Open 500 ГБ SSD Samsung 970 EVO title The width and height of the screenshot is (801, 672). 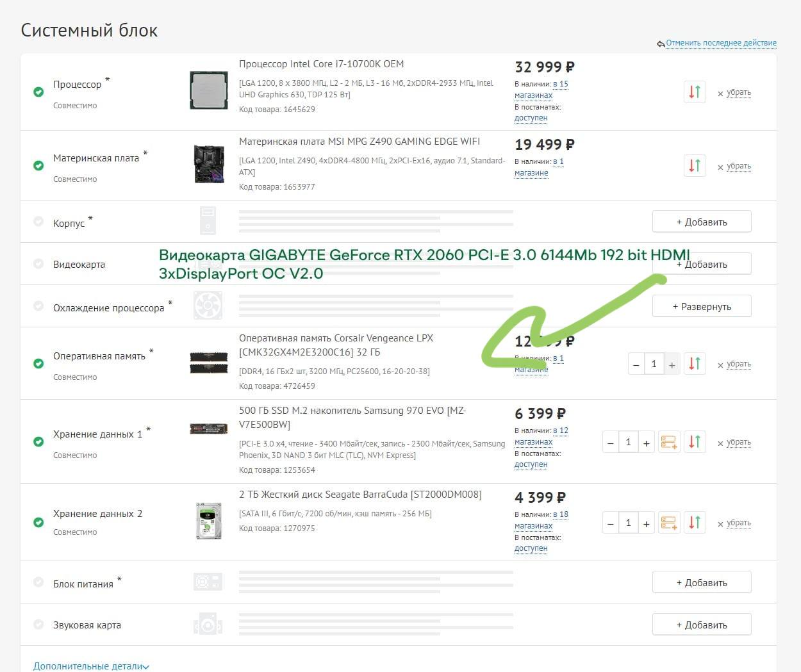point(352,417)
